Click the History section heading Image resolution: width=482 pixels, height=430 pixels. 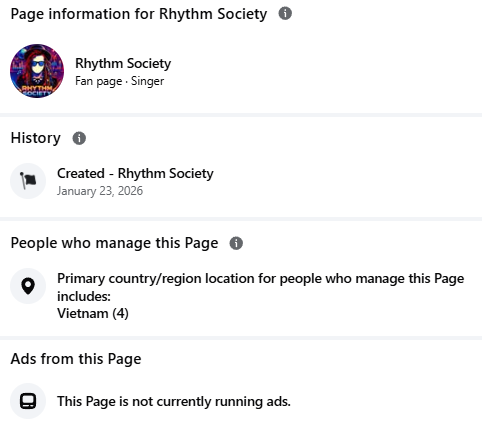[36, 138]
